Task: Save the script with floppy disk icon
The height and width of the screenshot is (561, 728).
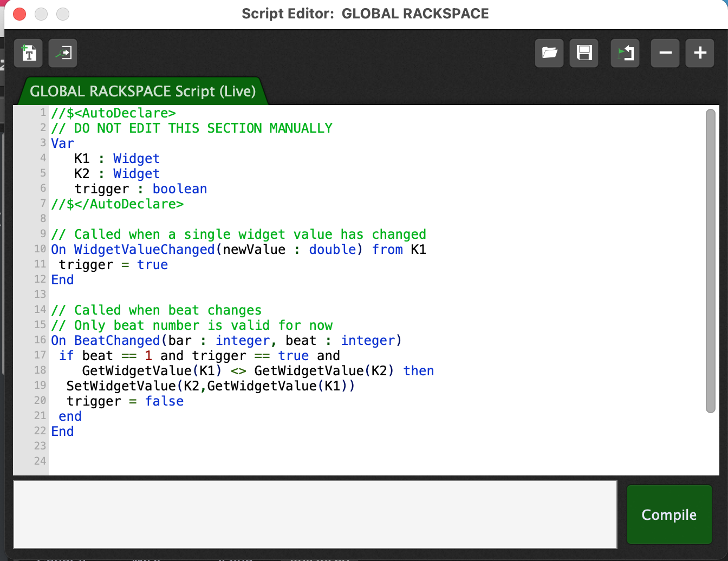Action: point(584,53)
